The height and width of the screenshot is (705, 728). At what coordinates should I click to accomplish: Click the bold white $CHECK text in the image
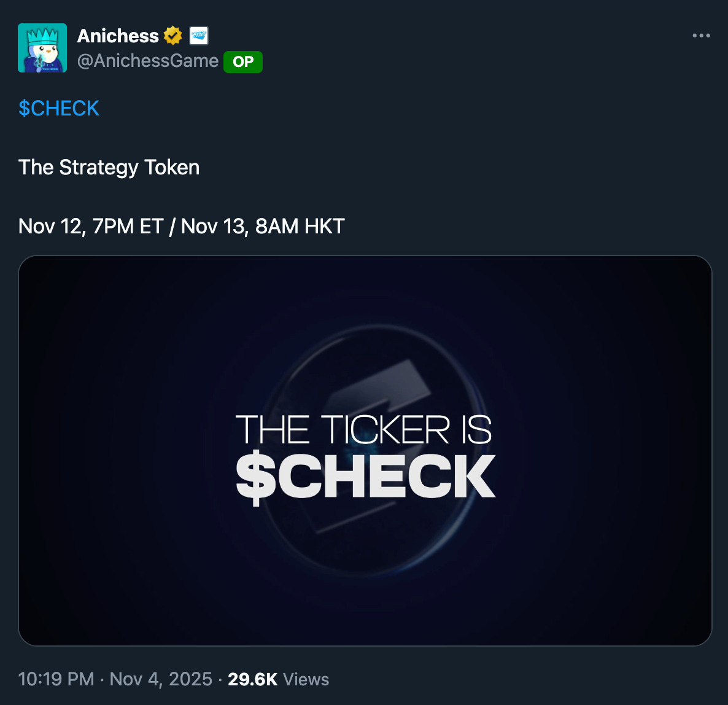click(365, 477)
